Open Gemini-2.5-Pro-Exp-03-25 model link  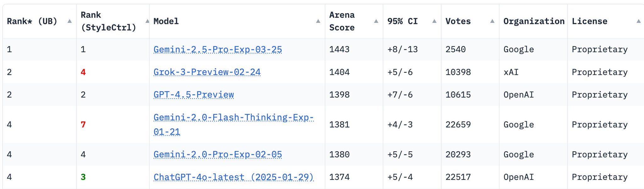pos(218,49)
